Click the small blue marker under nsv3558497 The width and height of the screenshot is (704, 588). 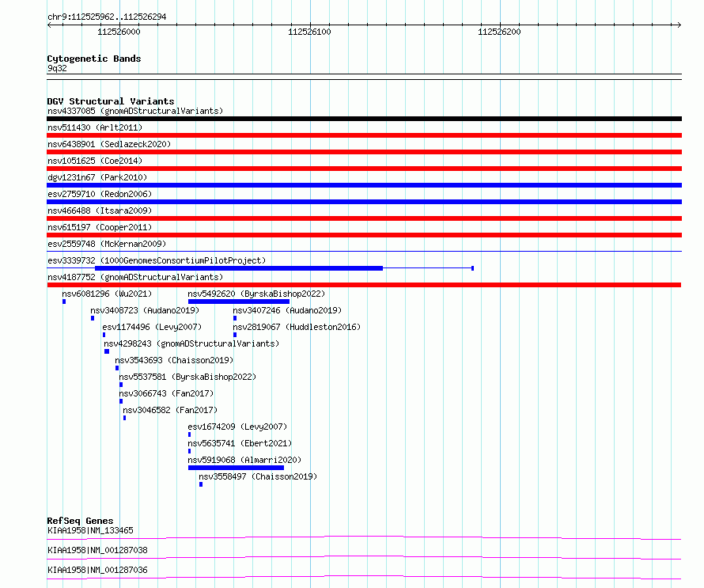tap(201, 484)
